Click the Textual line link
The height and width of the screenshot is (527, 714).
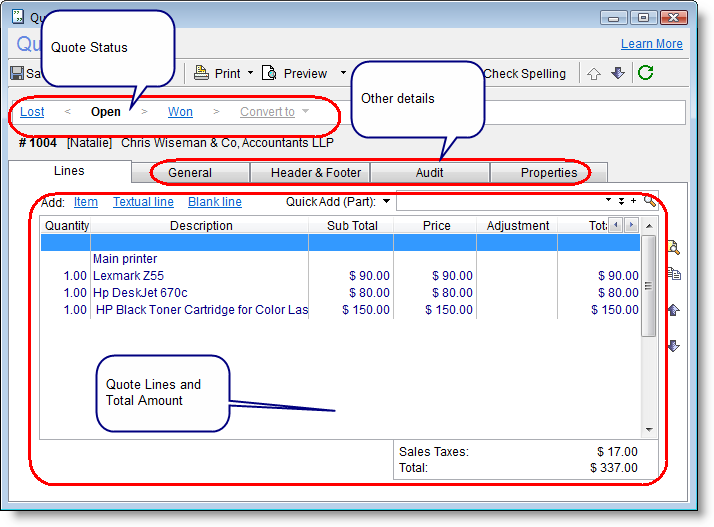pyautogui.click(x=143, y=202)
